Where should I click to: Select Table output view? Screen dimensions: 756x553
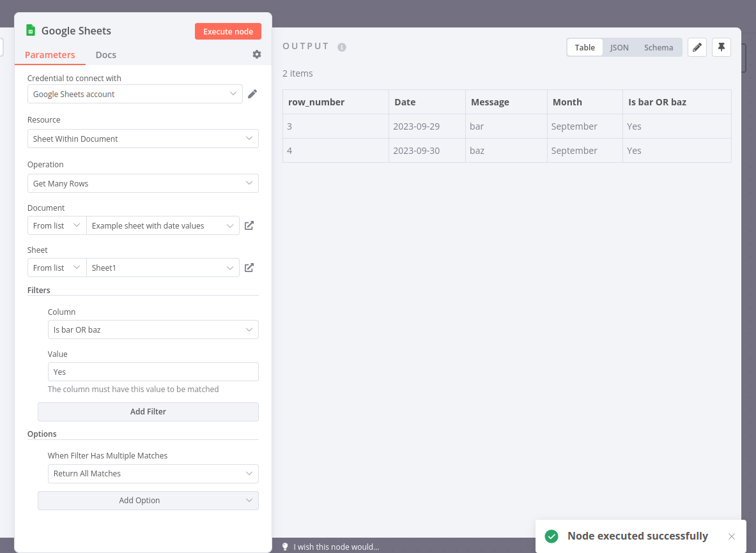pos(585,47)
